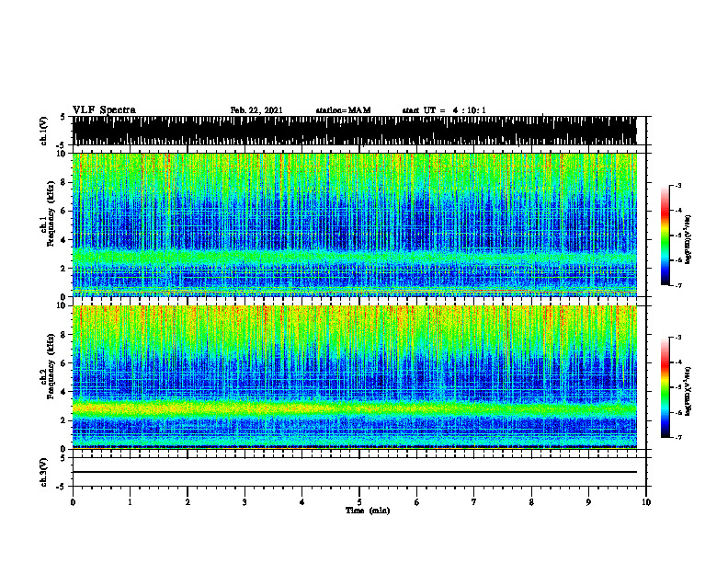Click the "VLF Spectra" plot title
The width and height of the screenshot is (728, 563).
[x=104, y=110]
